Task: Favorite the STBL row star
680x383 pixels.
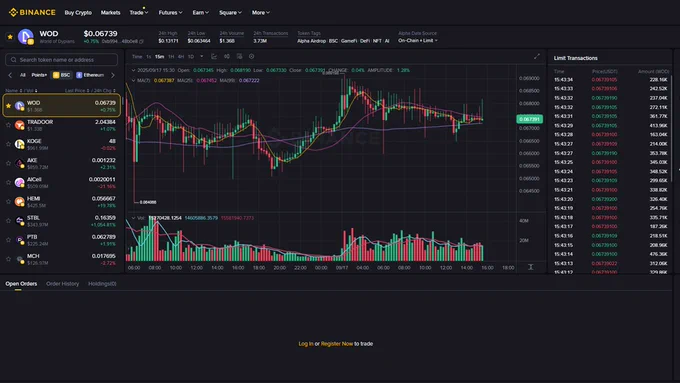Action: coord(8,220)
